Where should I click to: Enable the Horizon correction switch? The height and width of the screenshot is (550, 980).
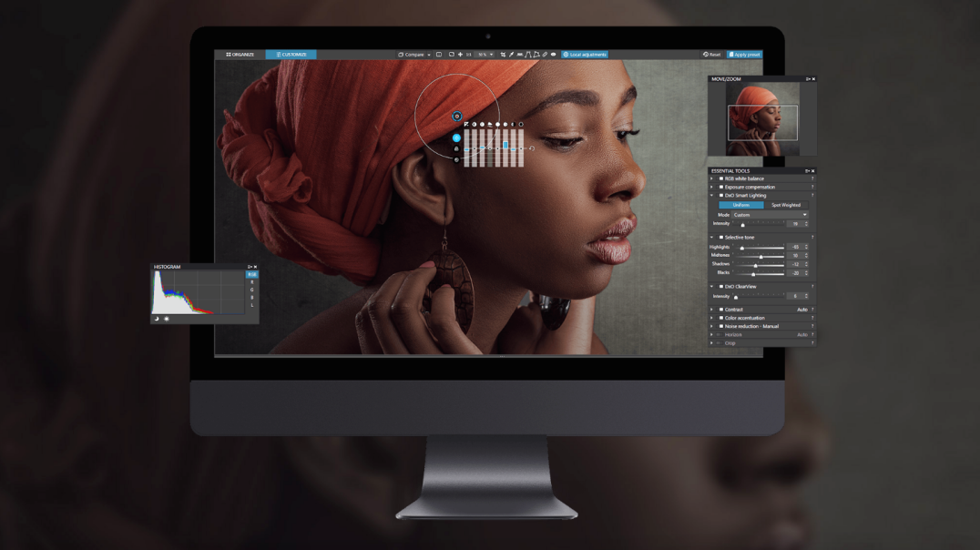720,335
